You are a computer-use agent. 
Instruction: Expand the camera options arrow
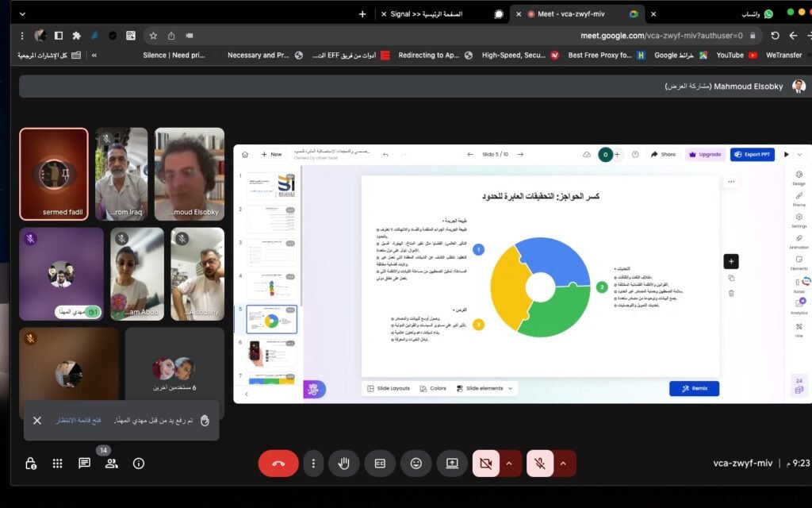(509, 464)
